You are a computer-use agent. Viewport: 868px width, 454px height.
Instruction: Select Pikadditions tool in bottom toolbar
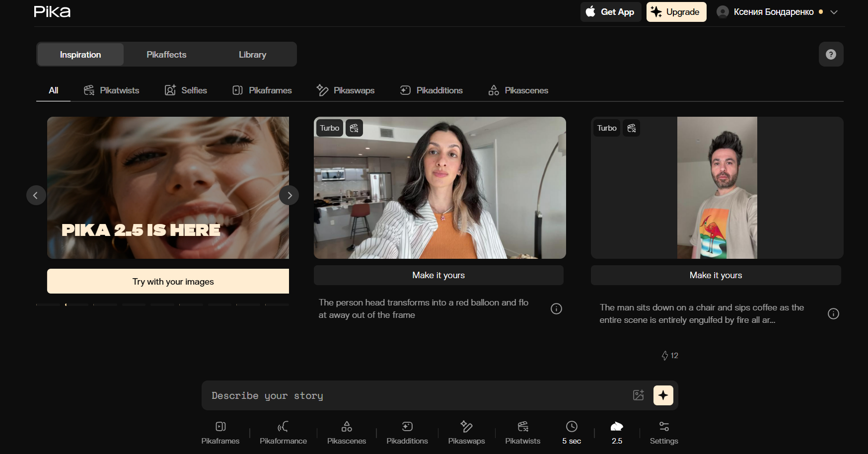pos(407,433)
